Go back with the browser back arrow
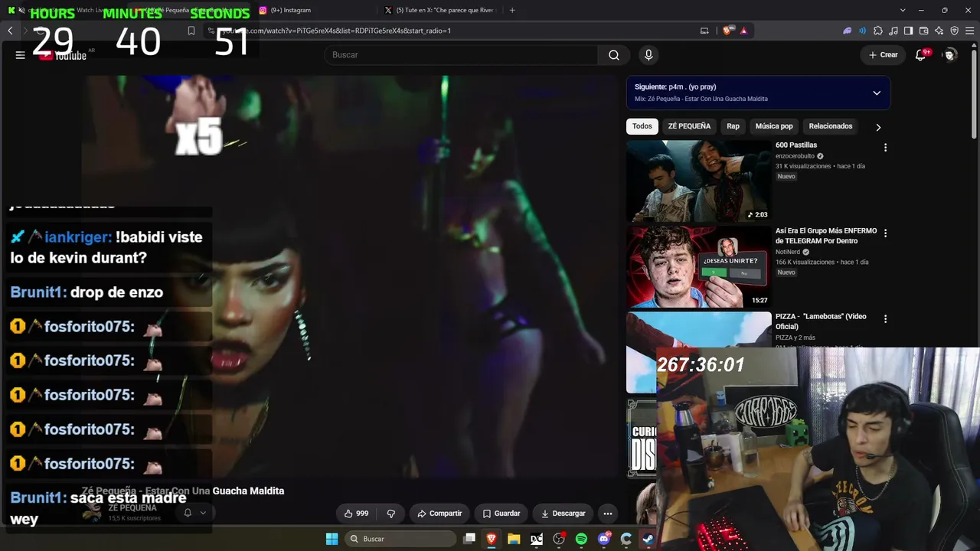Viewport: 980px width, 551px height. click(x=10, y=31)
